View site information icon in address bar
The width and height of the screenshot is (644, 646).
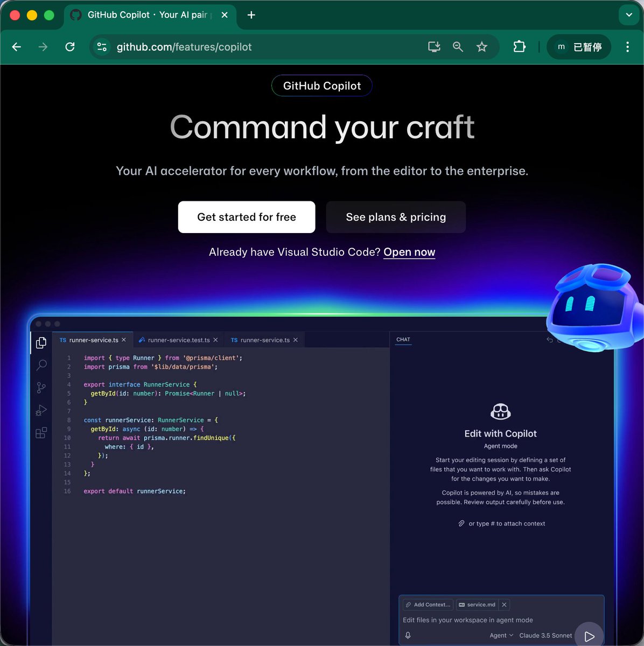pos(102,47)
